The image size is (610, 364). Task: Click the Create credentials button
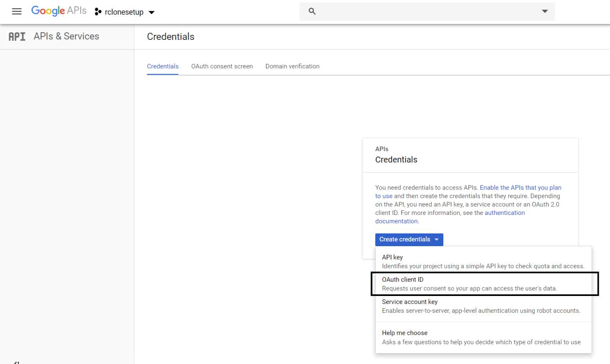pos(409,239)
